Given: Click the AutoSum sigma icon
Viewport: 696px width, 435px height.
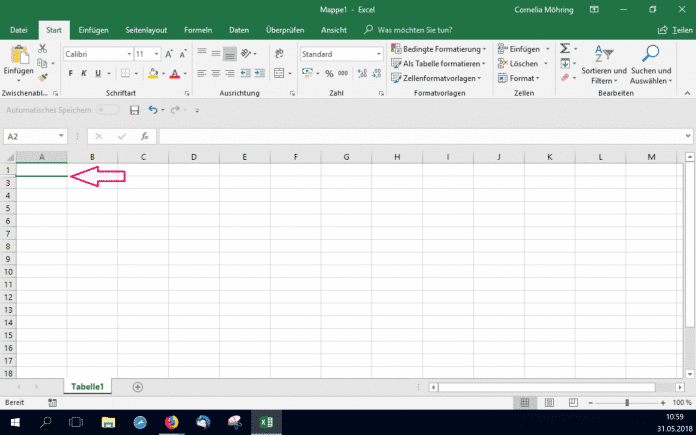Looking at the screenshot, I should point(565,48).
